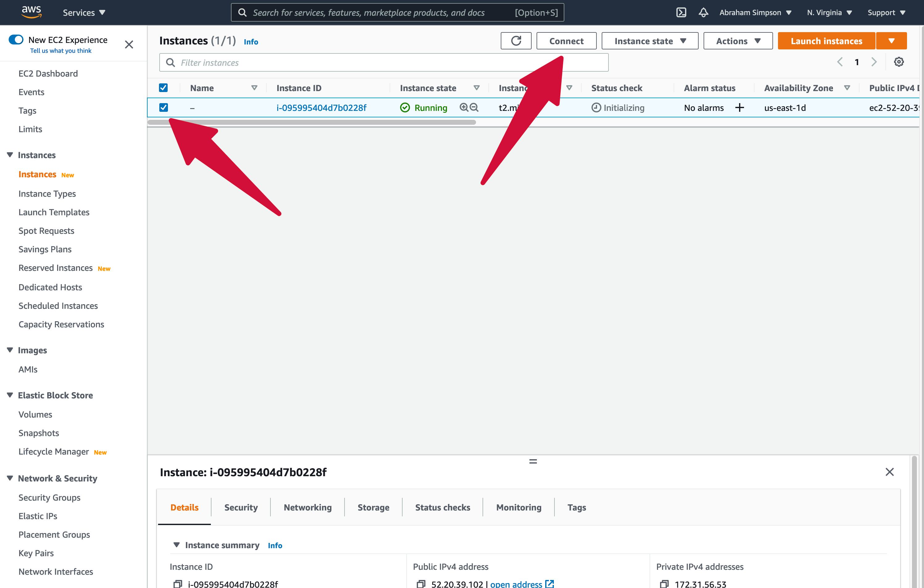The width and height of the screenshot is (924, 588).
Task: Click Tell us what you think link
Action: (61, 51)
